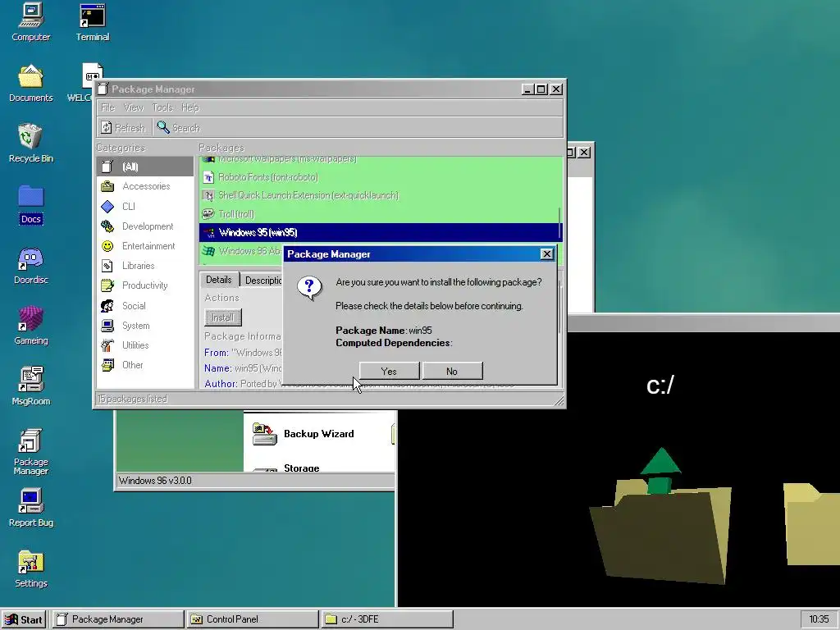Switch to the Details tab
840x630 pixels.
click(x=218, y=280)
